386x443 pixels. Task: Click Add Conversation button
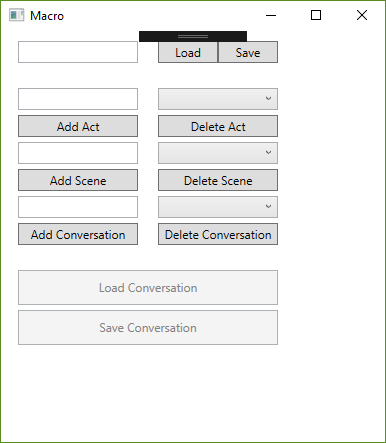tap(78, 234)
